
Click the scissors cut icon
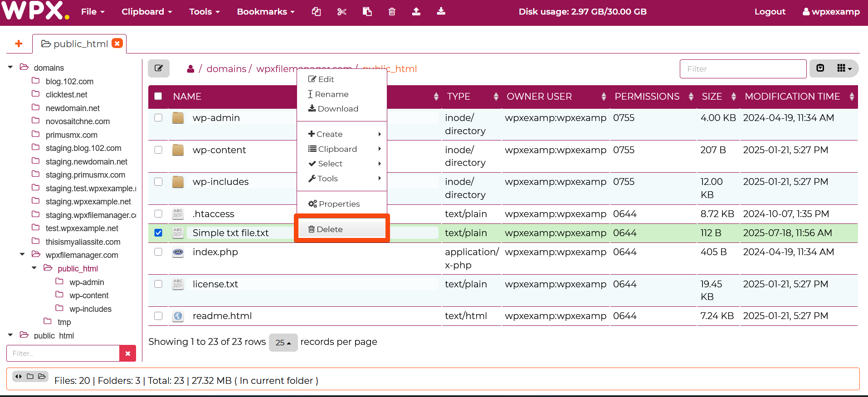pyautogui.click(x=342, y=12)
